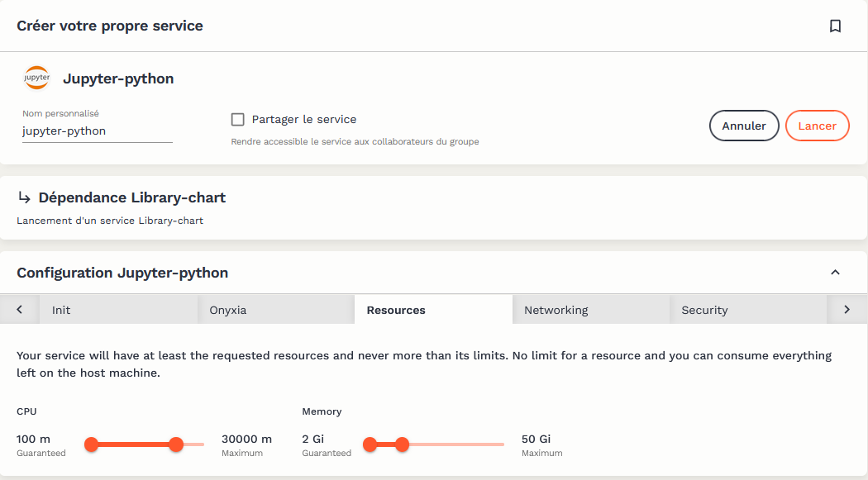Click the arrow icon beside Dépendance Library-chart

coord(24,198)
